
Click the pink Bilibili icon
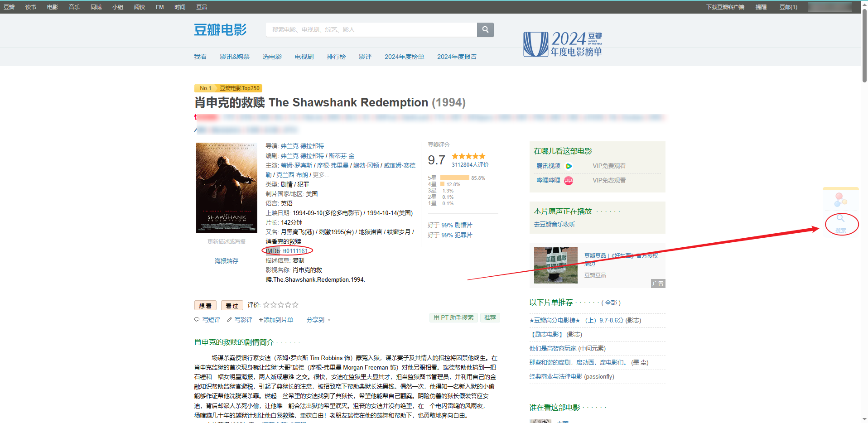pyautogui.click(x=569, y=181)
